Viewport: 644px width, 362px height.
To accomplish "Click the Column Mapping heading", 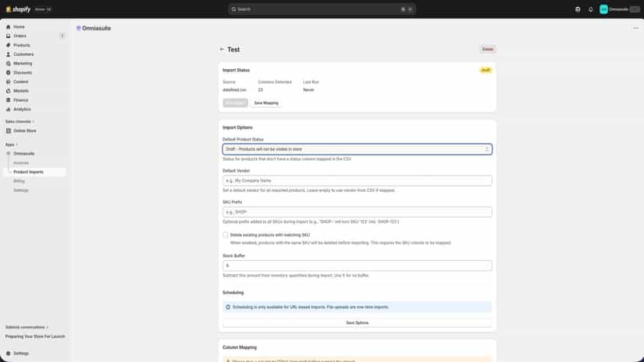I will click(240, 347).
